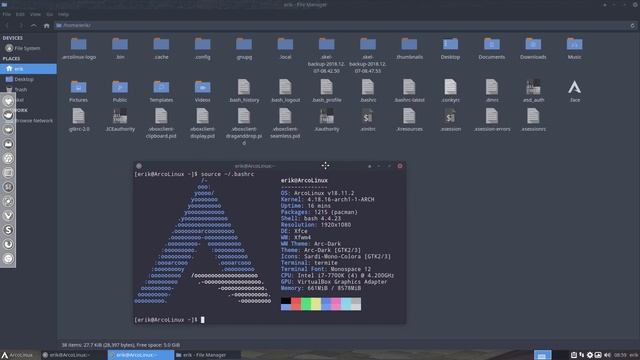This screenshot has width=640, height=360.
Task: Select the .face file with Arch logo
Action: (x=575, y=91)
